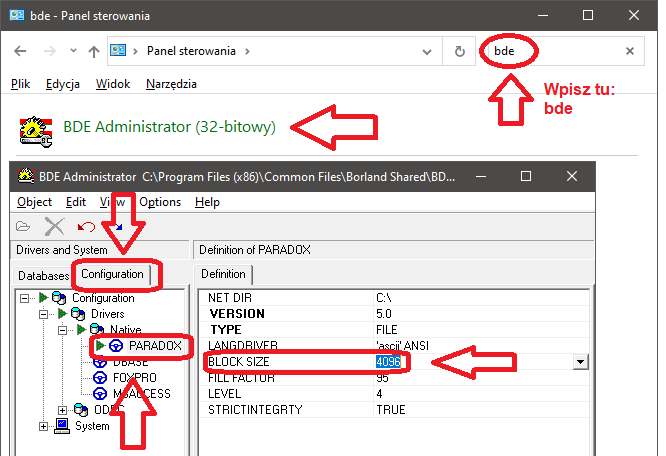Select the FOXPRO driver
The height and width of the screenshot is (456, 666).
pyautogui.click(x=135, y=378)
